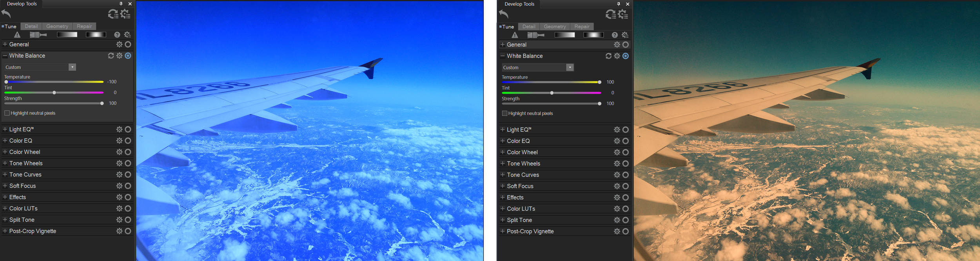Collapse the White Balance group in the blue-photo panel
Viewport: 980px width, 261px height.
5,56
